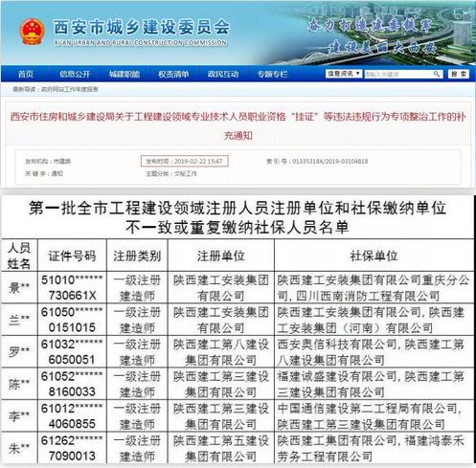Select name cell 罗**
The width and height of the screenshot is (476, 468).
coord(19,351)
